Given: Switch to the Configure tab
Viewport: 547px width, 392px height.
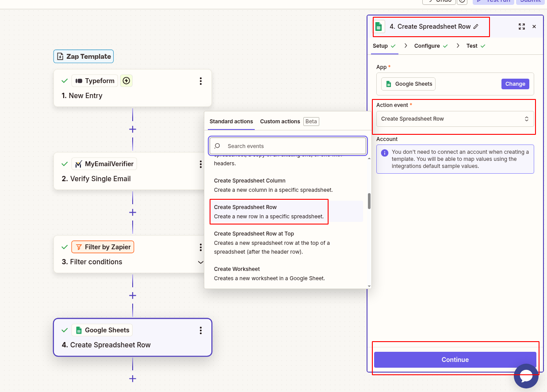Looking at the screenshot, I should (426, 46).
